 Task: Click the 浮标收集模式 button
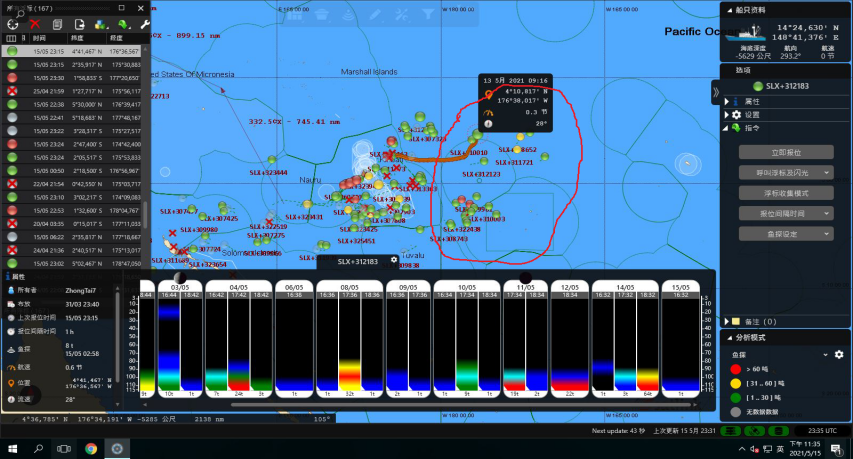pyautogui.click(x=786, y=192)
